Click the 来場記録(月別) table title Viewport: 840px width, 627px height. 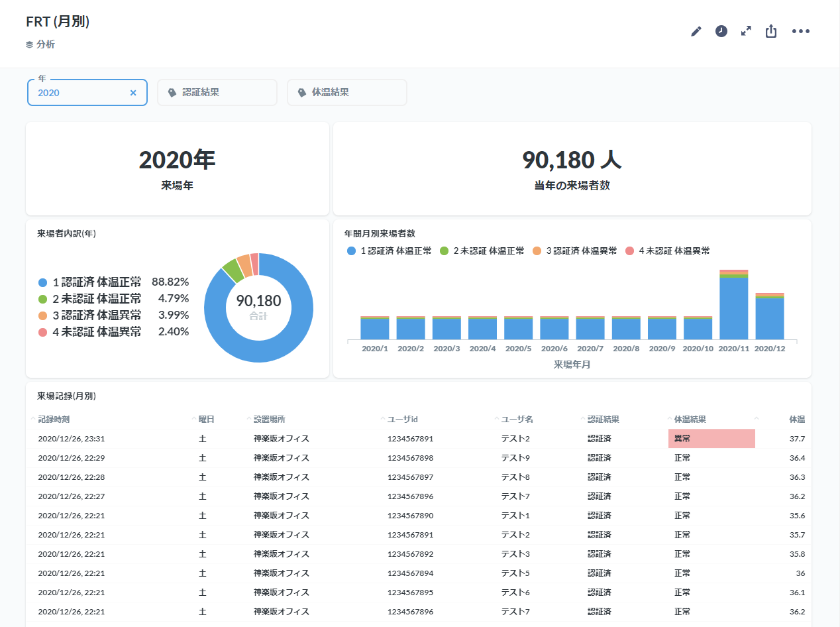coord(66,396)
